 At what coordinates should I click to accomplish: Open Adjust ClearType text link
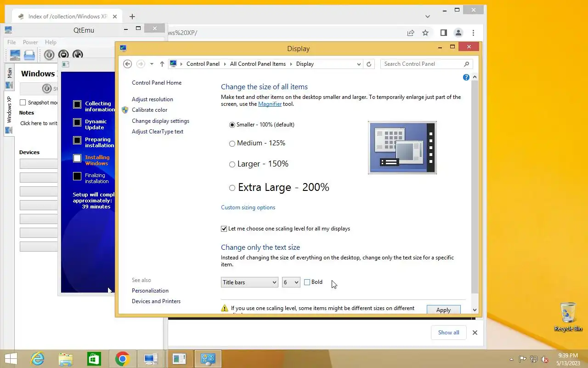pyautogui.click(x=158, y=132)
